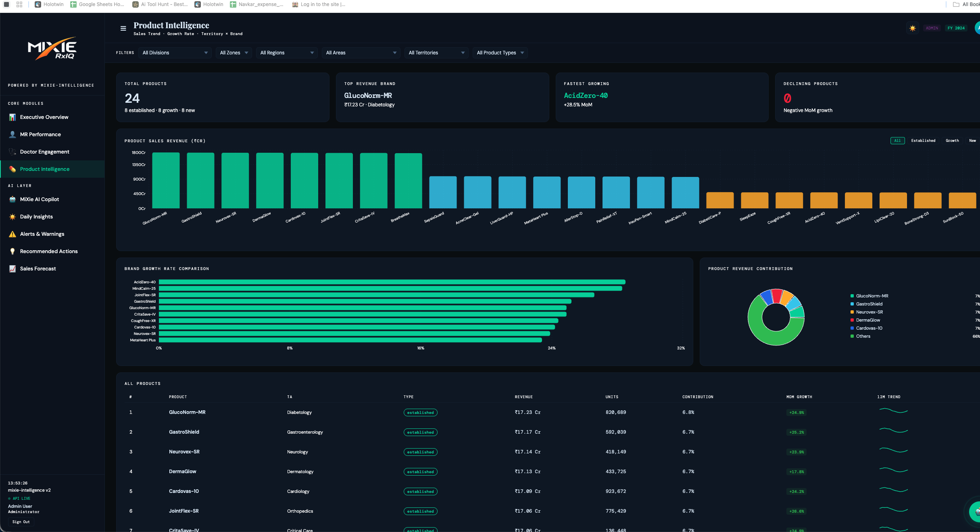Click the Sign Out button
980x532 pixels.
[21, 522]
